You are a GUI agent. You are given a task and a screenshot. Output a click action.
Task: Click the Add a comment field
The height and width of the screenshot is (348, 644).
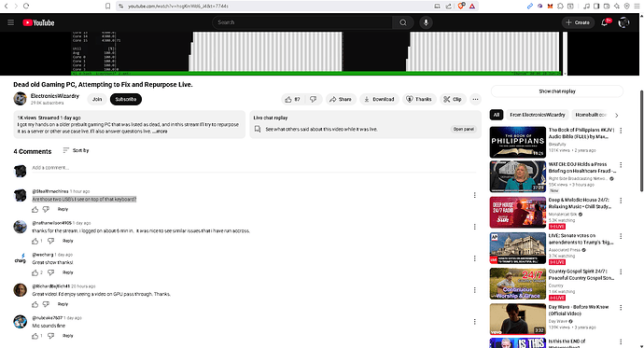click(254, 168)
